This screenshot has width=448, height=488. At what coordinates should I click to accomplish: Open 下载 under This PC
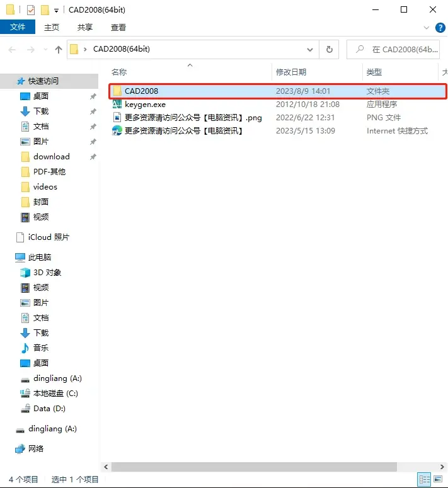(41, 333)
